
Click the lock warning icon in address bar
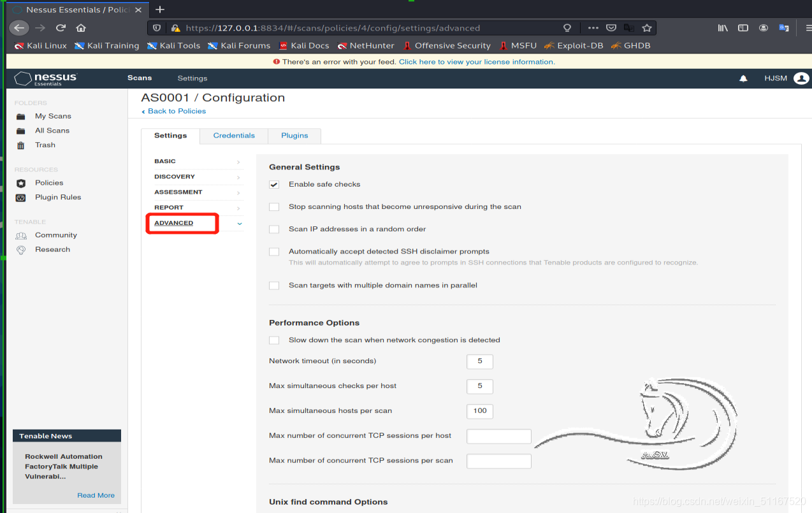click(x=175, y=28)
